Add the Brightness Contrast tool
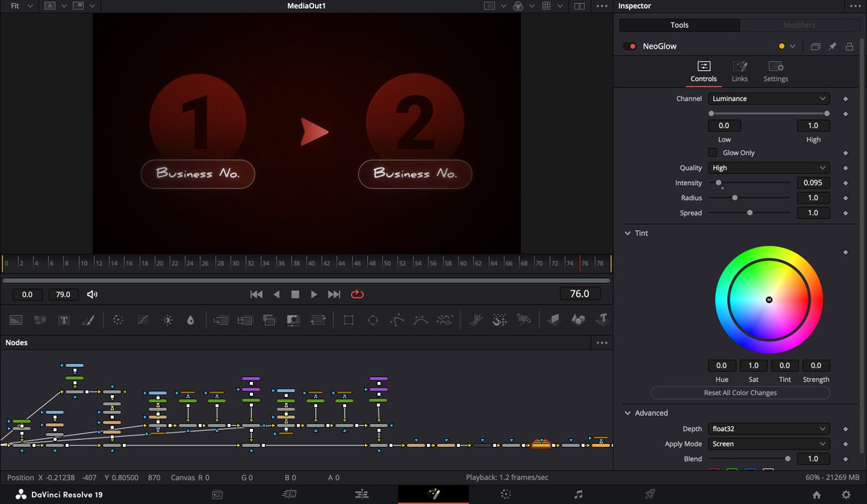The height and width of the screenshot is (504, 867). (x=167, y=319)
